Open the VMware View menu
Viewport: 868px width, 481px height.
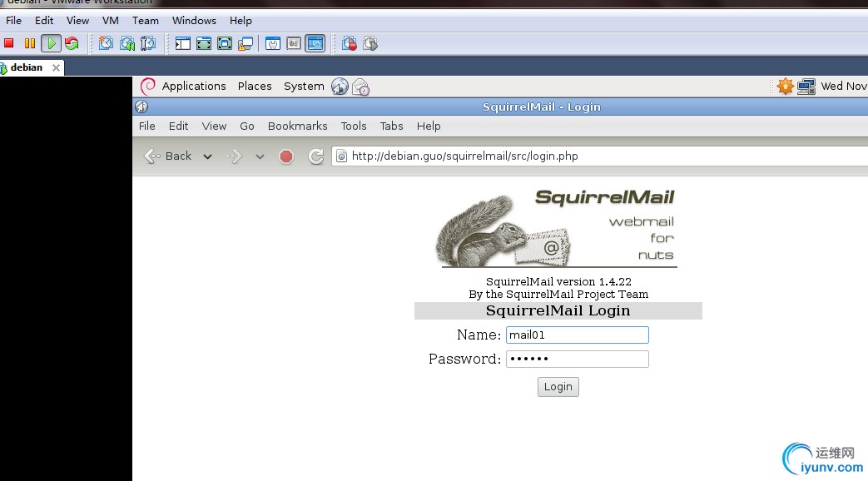[x=77, y=21]
